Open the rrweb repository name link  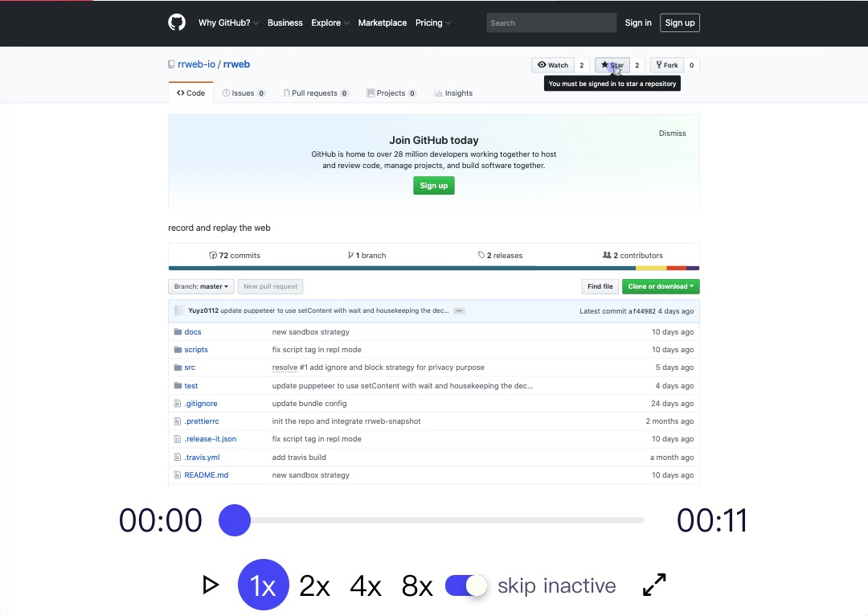236,64
